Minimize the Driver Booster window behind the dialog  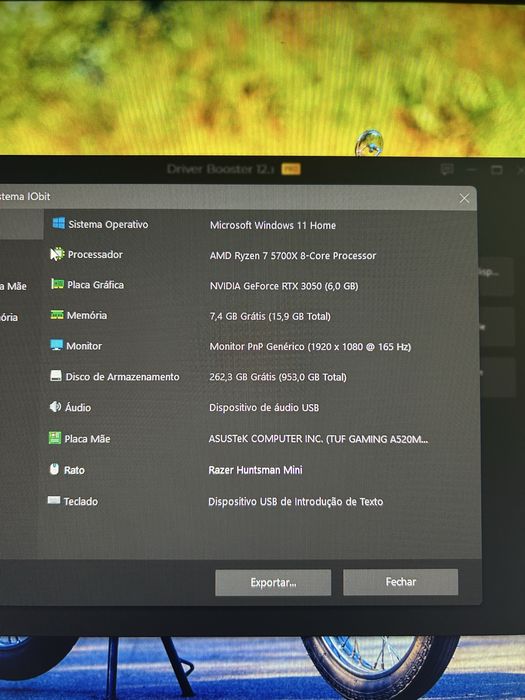[472, 170]
